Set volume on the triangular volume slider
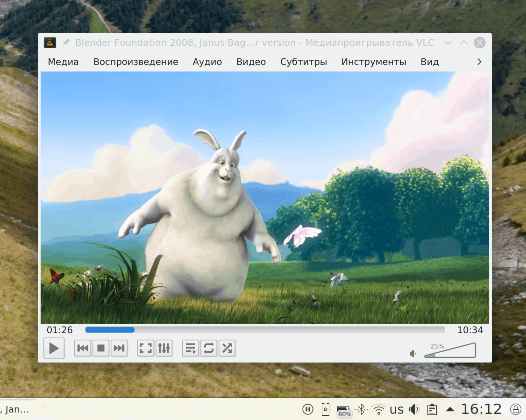 (450, 350)
